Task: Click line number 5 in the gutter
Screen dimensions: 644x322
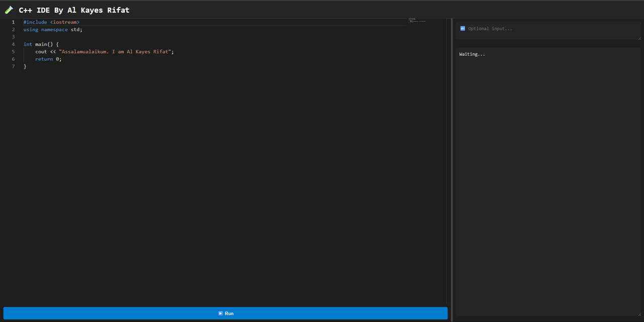Action: 13,52
